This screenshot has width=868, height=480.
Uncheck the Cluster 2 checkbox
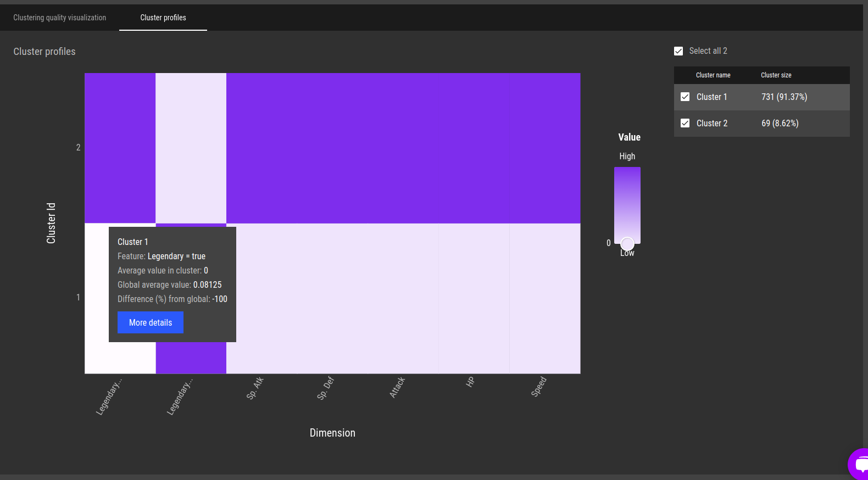[685, 123]
